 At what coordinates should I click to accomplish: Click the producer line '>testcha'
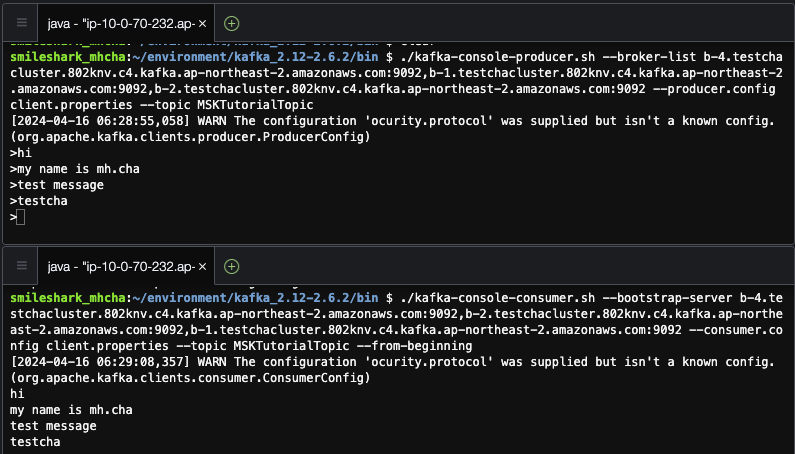[x=39, y=201]
